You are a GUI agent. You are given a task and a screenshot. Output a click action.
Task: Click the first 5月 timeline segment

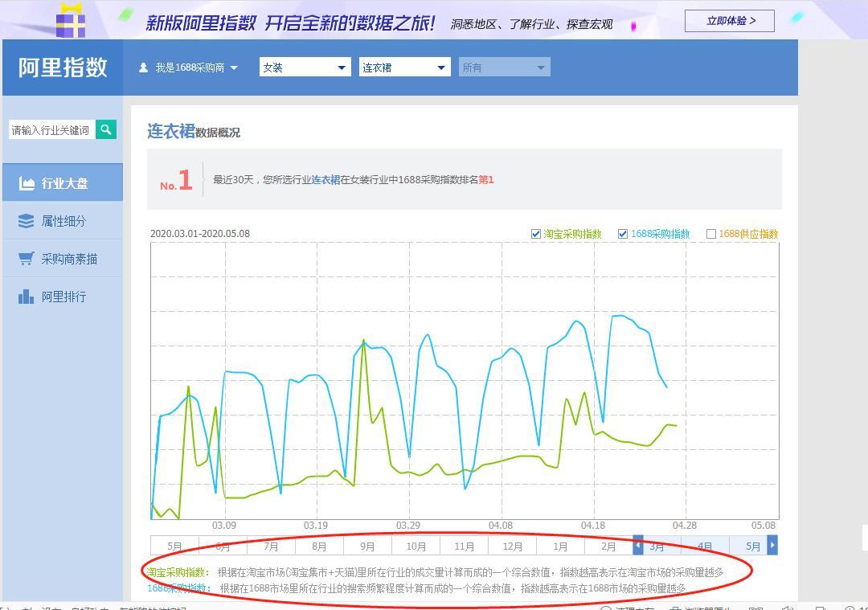tap(174, 547)
